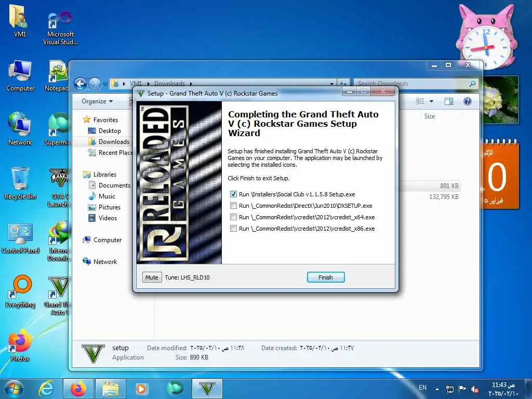Viewport: 532px width, 399px height.
Task: Click the flower slideshow gadget
Action: point(501,100)
